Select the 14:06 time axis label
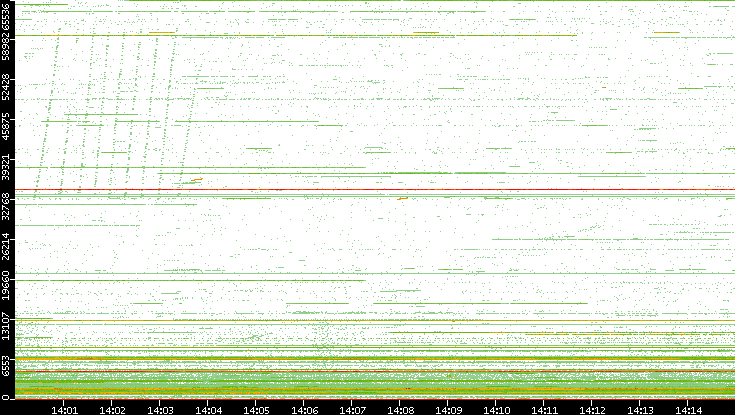735x415 pixels. point(305,408)
